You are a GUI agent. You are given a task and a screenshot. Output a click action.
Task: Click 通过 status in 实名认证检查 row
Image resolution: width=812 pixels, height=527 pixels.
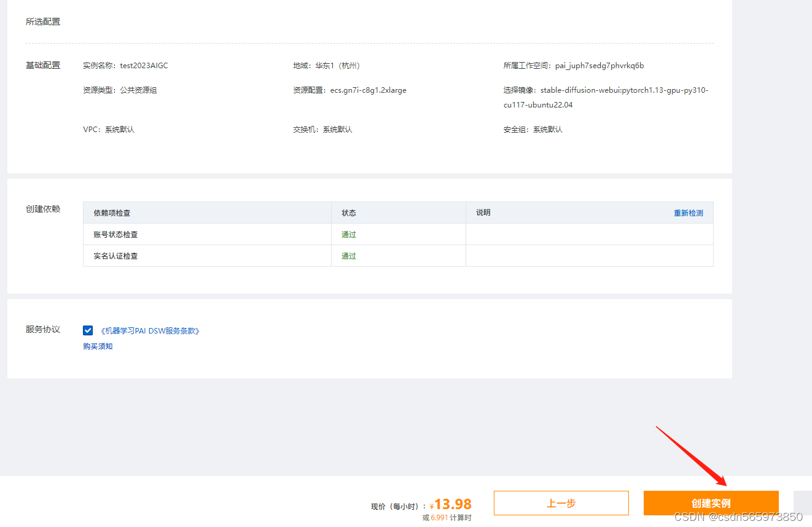point(349,256)
